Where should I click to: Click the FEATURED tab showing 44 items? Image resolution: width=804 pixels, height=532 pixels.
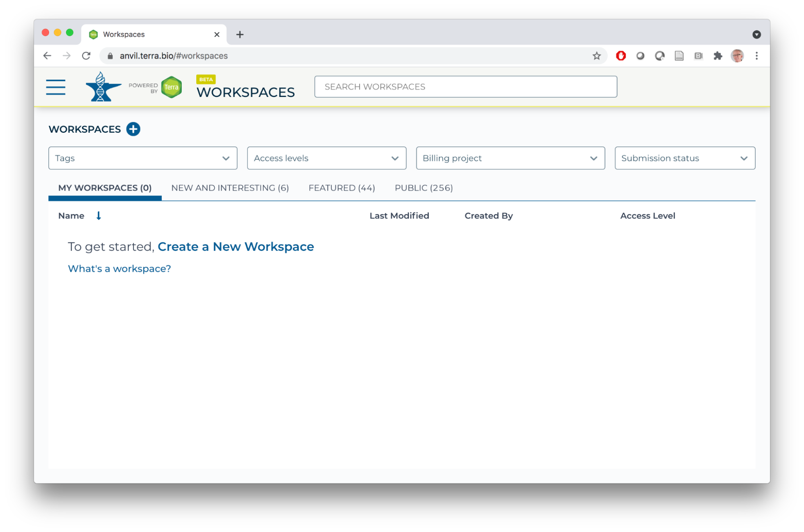[x=341, y=188]
